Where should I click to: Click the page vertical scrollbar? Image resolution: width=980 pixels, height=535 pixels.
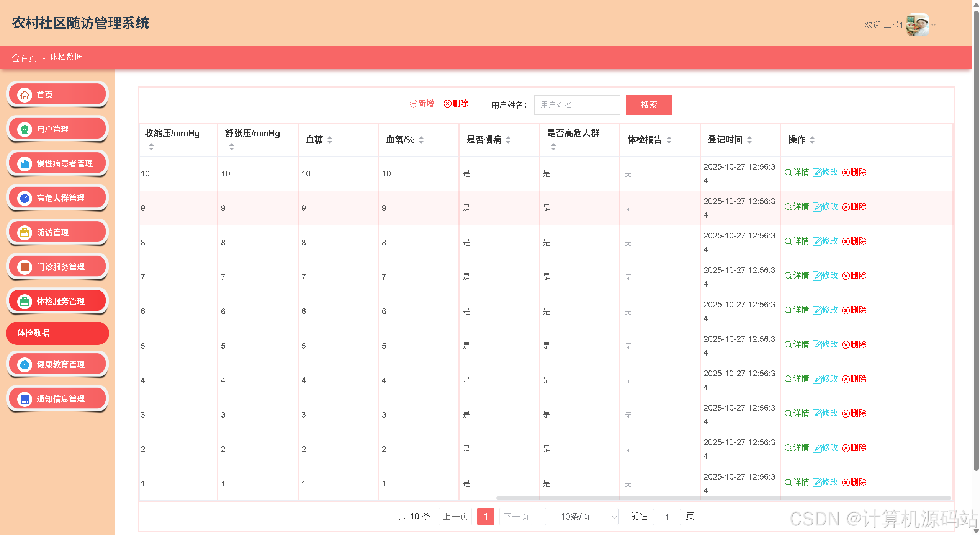tap(976, 241)
